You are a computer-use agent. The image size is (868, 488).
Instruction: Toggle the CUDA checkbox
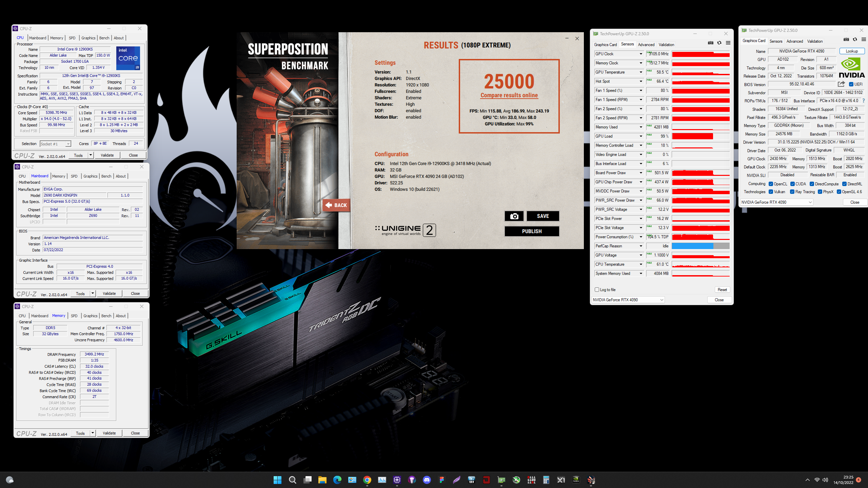pyautogui.click(x=792, y=184)
